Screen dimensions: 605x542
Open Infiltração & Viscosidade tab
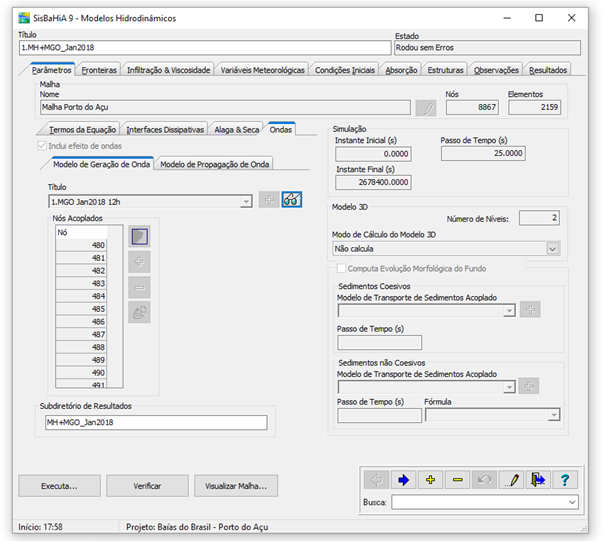tap(169, 70)
